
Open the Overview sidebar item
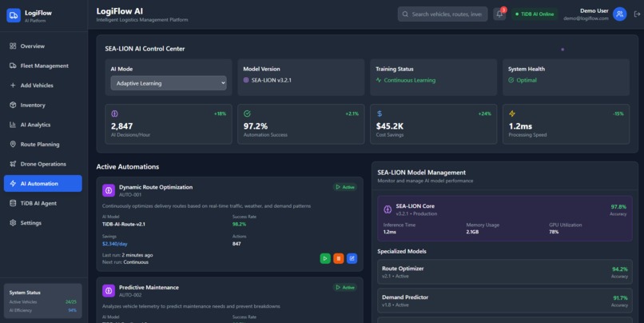[42, 46]
